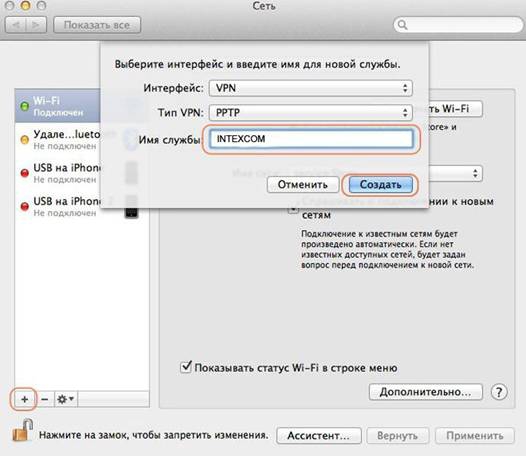Open Дополнительно advanced settings
Screen dimensions: 526x456
point(425,392)
